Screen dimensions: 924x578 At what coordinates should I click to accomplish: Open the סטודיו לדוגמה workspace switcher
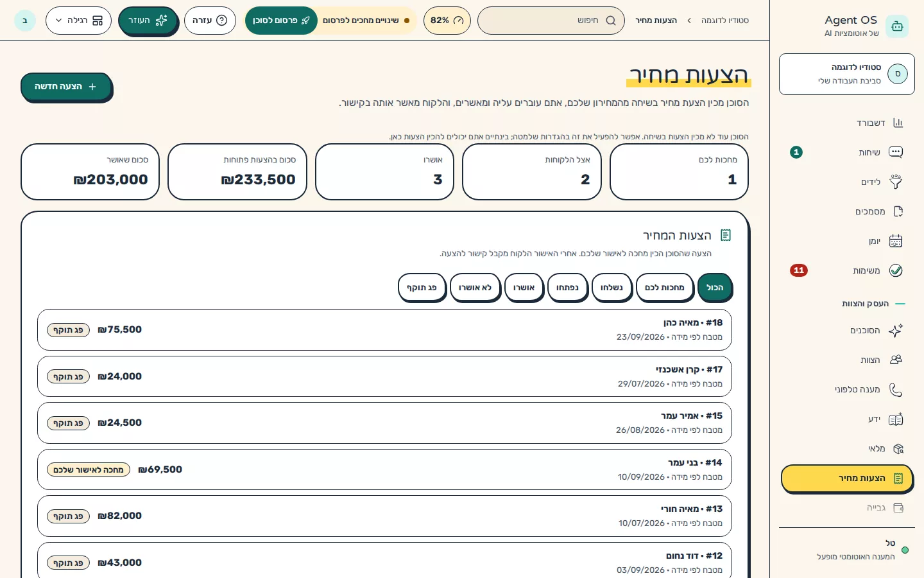[846, 74]
